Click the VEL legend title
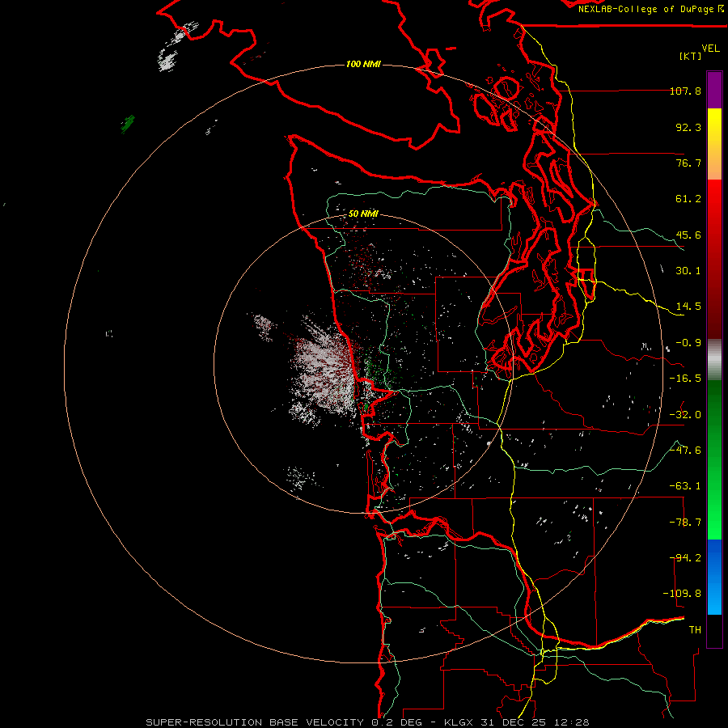The height and width of the screenshot is (728, 728). 710,49
